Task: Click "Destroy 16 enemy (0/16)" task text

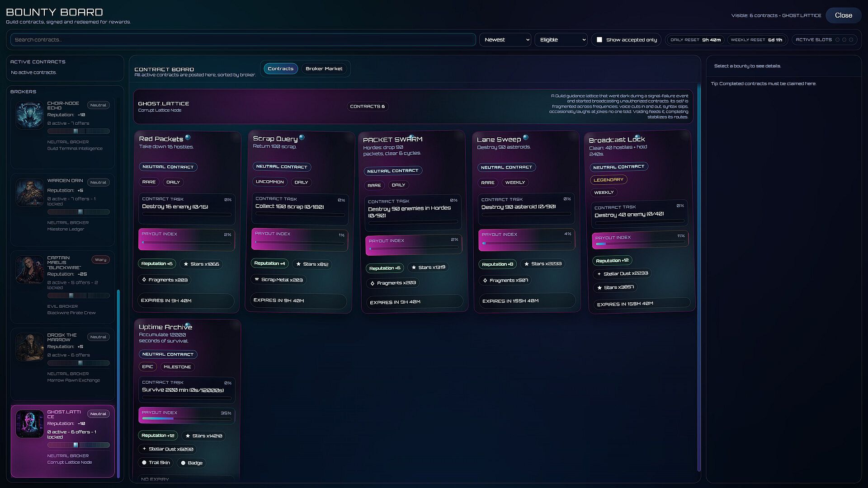Action: 175,206
